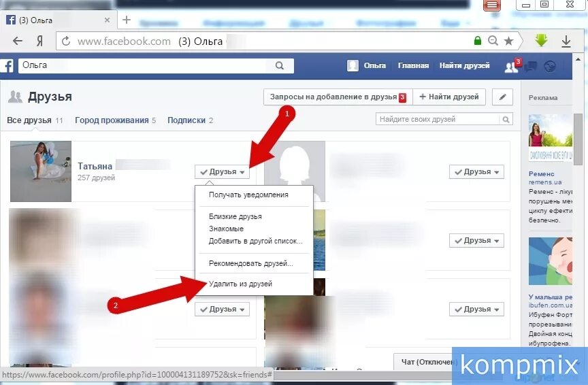Click the magnifier in 'Найдите своих друзей' box
Image resolution: width=588 pixels, height=385 pixels.
tap(506, 120)
